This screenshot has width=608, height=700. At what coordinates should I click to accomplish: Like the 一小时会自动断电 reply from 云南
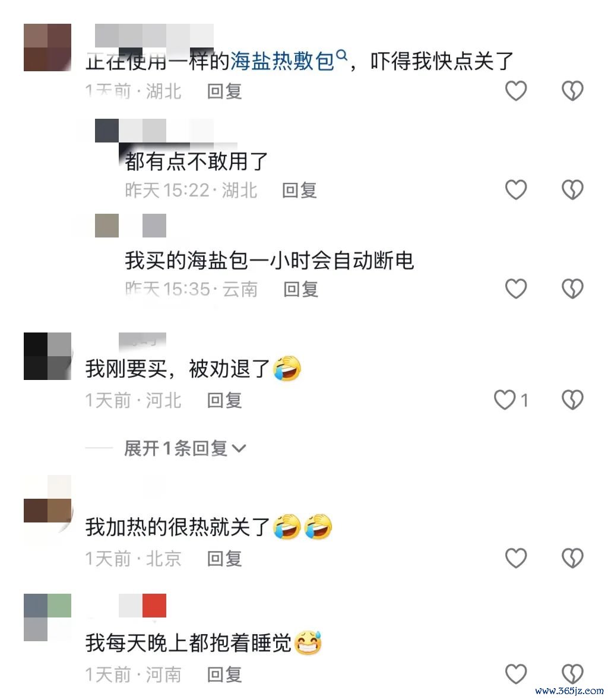coord(515,289)
